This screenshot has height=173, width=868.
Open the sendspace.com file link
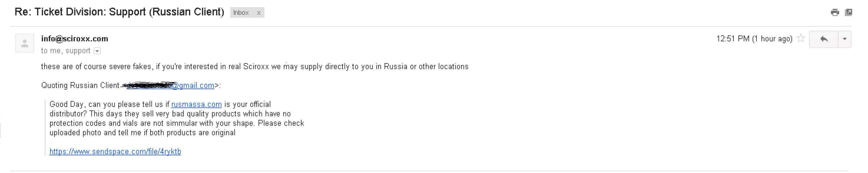pyautogui.click(x=115, y=152)
